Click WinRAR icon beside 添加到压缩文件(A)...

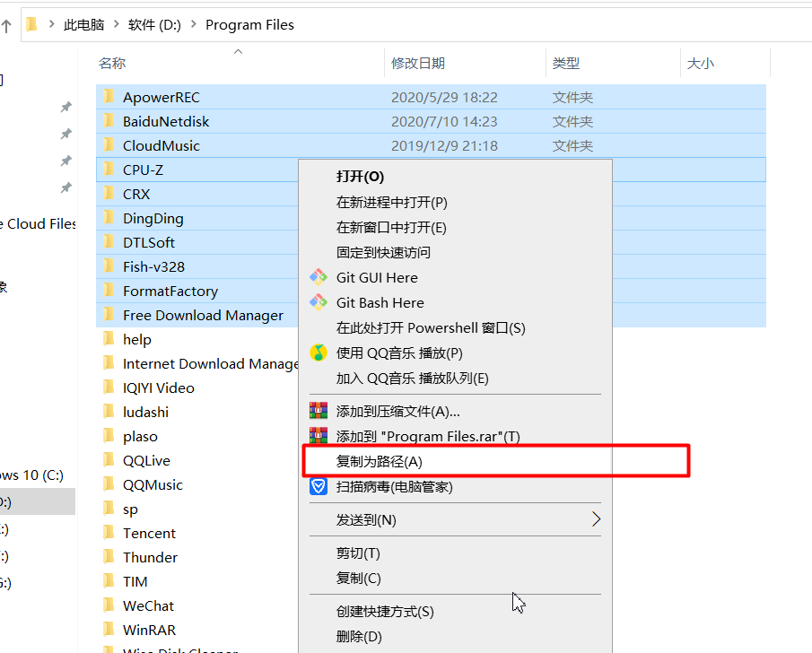[x=318, y=411]
